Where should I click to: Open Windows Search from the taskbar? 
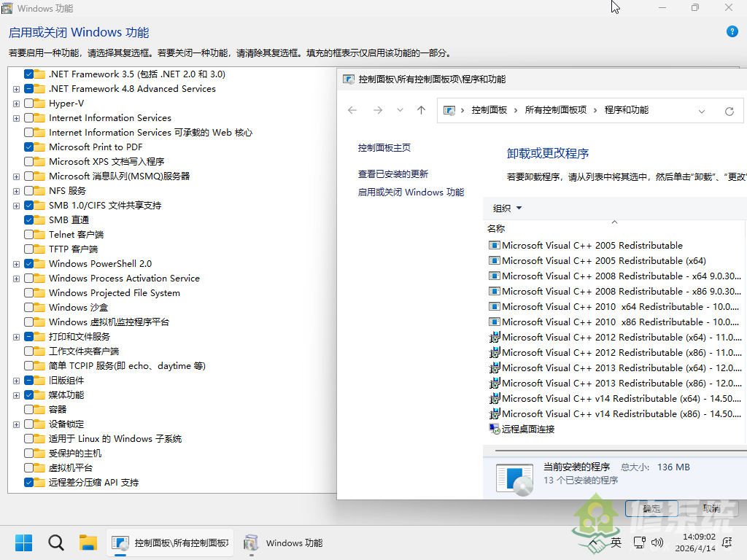(55, 542)
